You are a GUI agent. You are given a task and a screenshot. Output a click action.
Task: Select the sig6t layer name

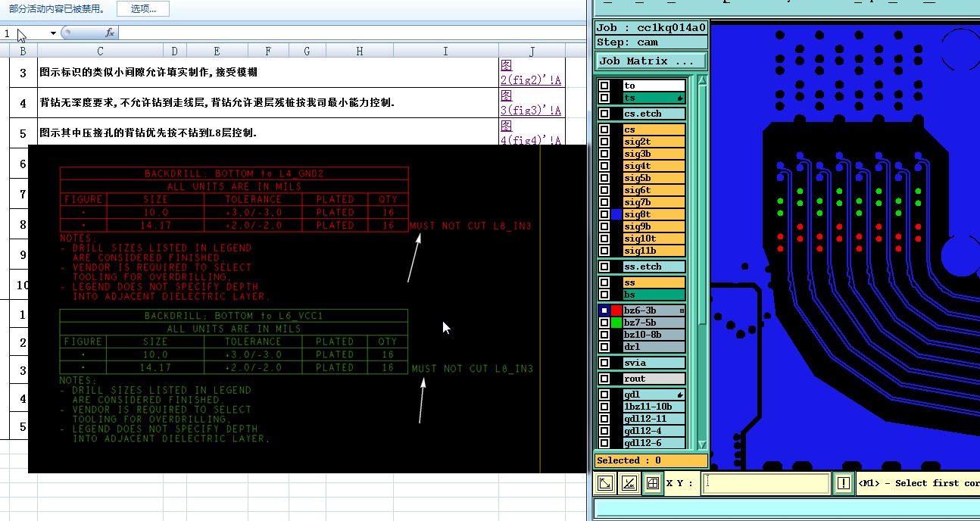point(654,191)
